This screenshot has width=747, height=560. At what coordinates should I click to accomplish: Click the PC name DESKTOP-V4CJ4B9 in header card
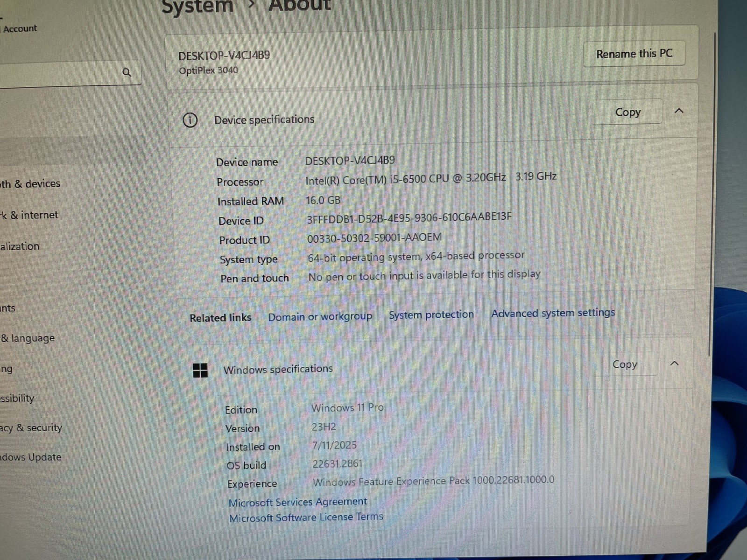(224, 56)
